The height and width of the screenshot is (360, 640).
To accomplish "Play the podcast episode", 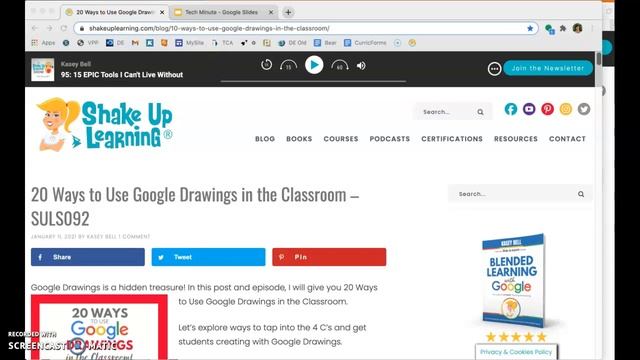I will [314, 65].
